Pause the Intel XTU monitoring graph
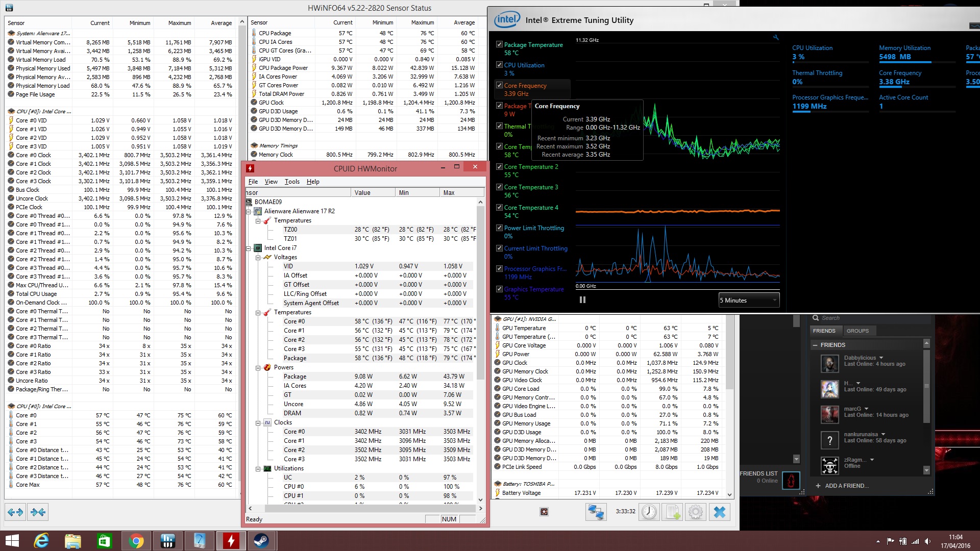The width and height of the screenshot is (980, 551). click(582, 300)
